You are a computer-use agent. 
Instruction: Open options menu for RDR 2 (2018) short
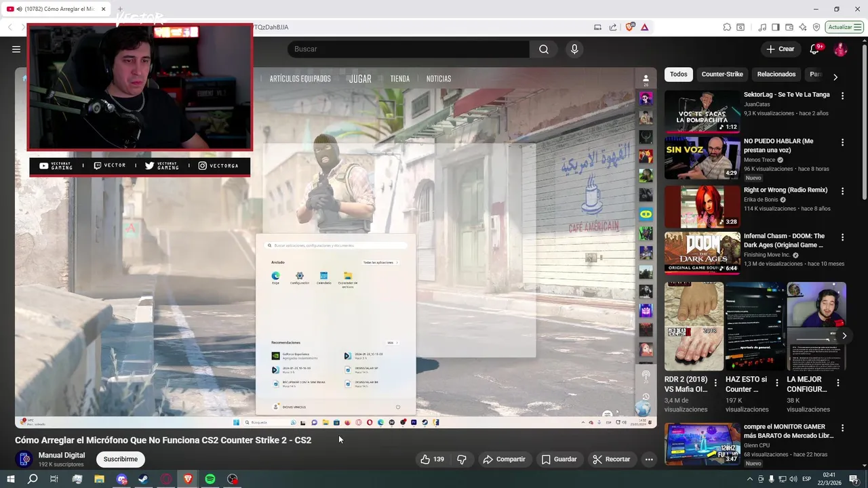point(715,383)
